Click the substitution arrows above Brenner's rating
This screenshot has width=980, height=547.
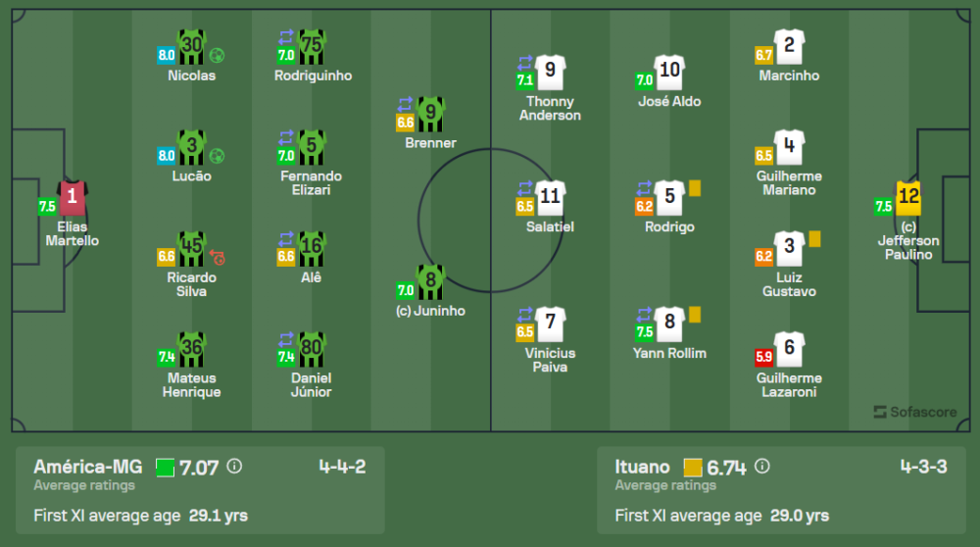pos(406,103)
